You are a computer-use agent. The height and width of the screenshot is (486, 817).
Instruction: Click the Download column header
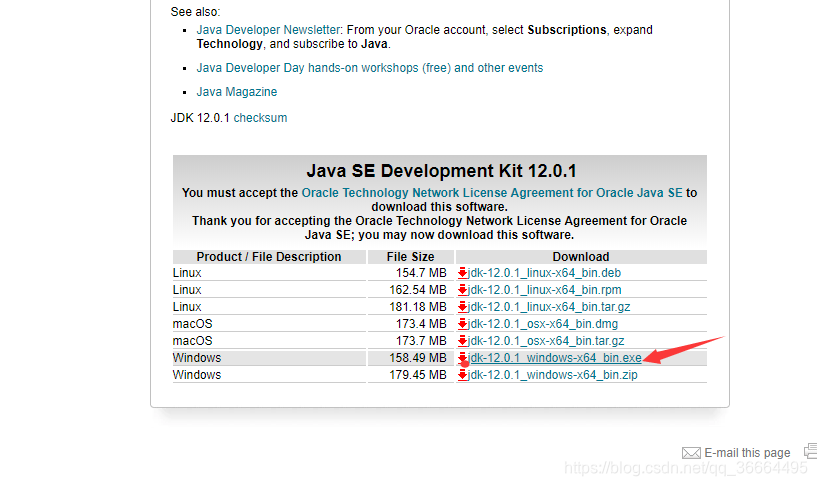point(581,257)
